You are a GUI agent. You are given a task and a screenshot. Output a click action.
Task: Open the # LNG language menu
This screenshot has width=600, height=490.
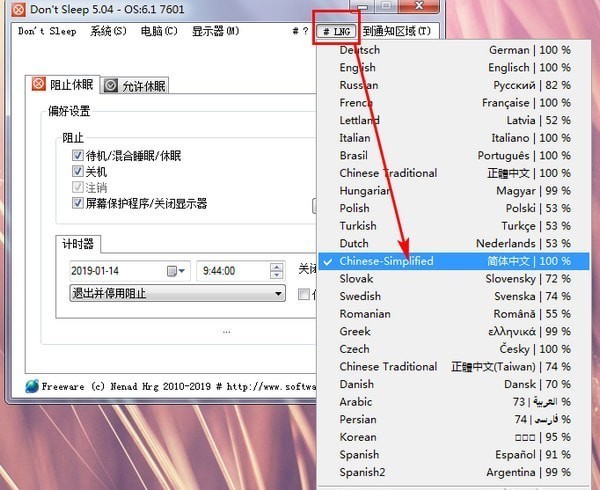pyautogui.click(x=334, y=31)
